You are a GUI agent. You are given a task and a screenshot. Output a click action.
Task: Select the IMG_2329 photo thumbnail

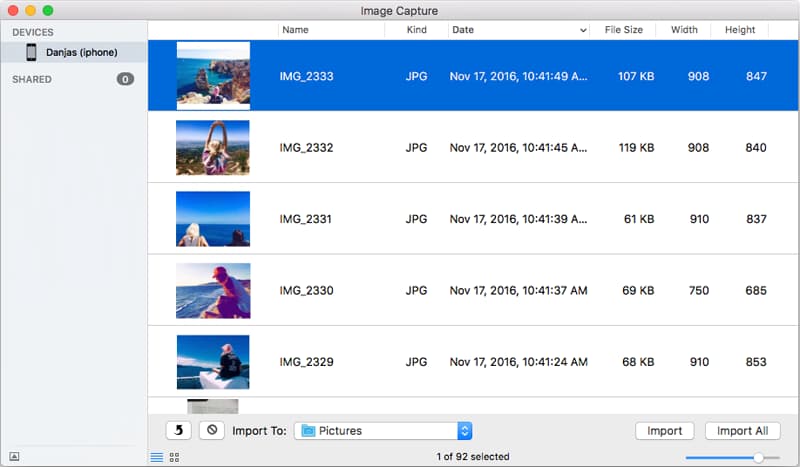212,362
